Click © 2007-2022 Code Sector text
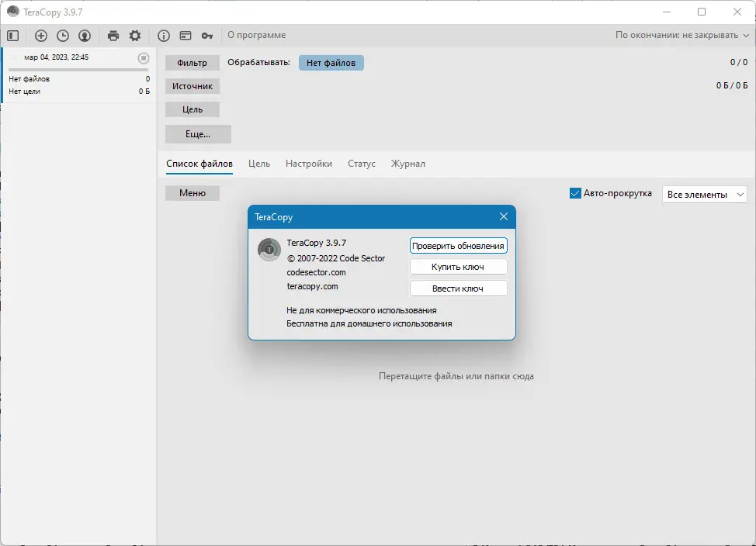Screen dimensions: 756x546 (336, 258)
